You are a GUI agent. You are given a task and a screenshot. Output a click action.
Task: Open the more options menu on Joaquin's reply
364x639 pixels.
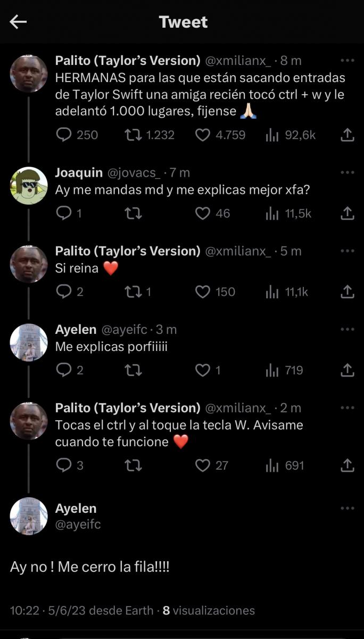tap(347, 173)
